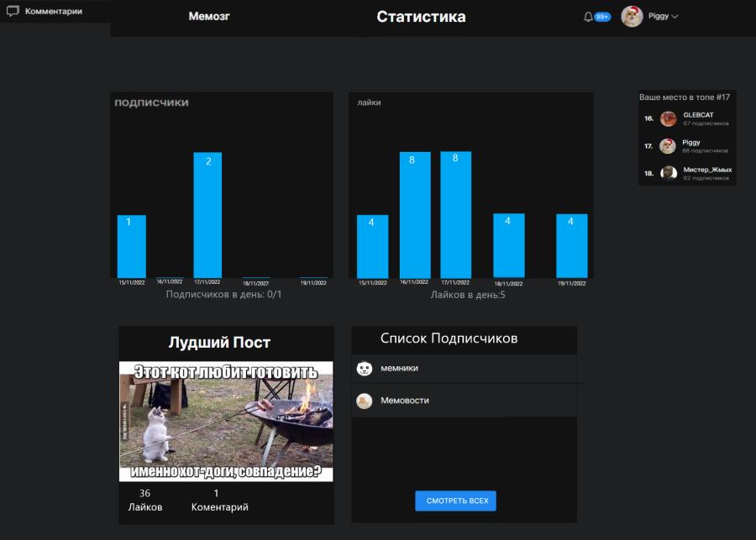Open мемники subscriber avatar icon
Image resolution: width=756 pixels, height=540 pixels.
tap(365, 369)
